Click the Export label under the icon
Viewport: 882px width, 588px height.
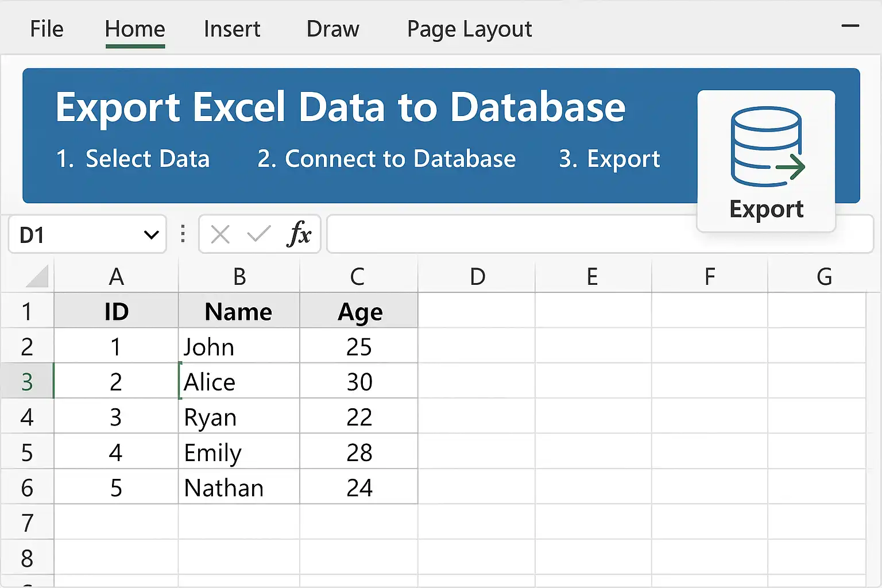pyautogui.click(x=766, y=210)
